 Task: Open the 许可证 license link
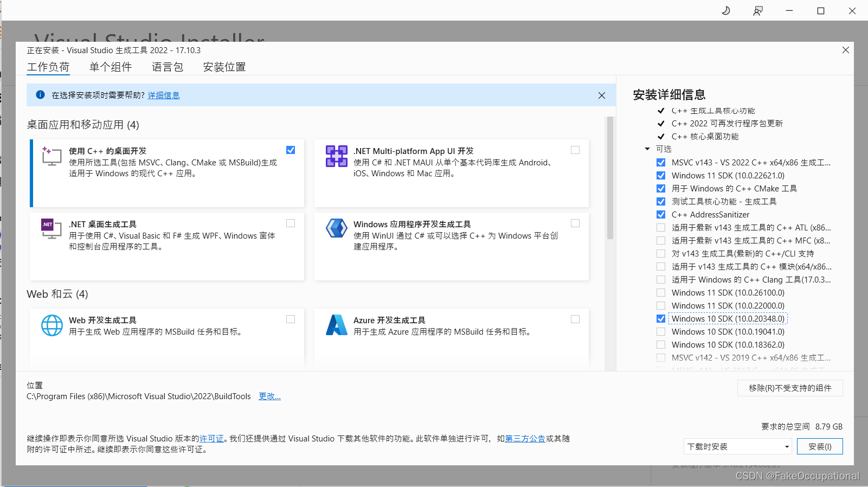pos(211,439)
